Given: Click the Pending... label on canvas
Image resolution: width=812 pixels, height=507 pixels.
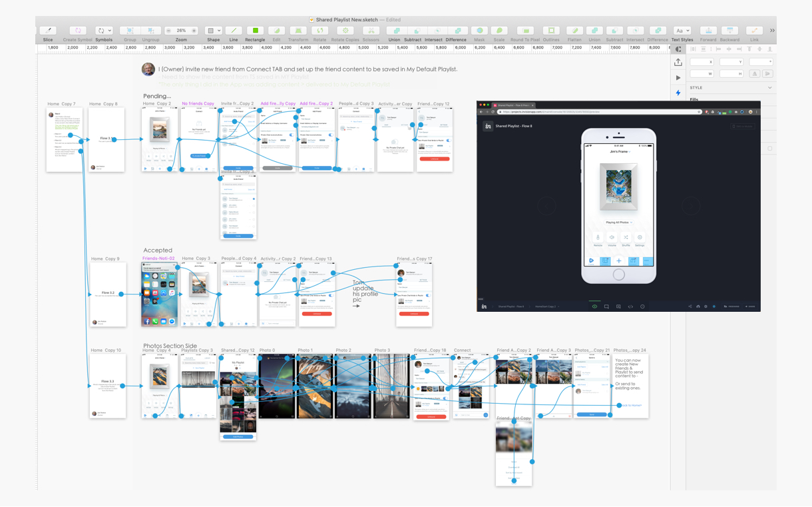Looking at the screenshot, I should (157, 96).
